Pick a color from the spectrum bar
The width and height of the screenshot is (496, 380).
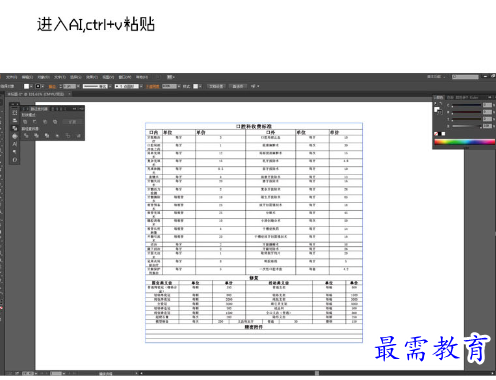[464, 142]
